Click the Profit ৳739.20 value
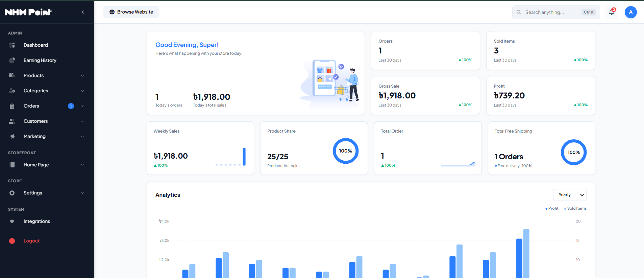 click(x=509, y=96)
